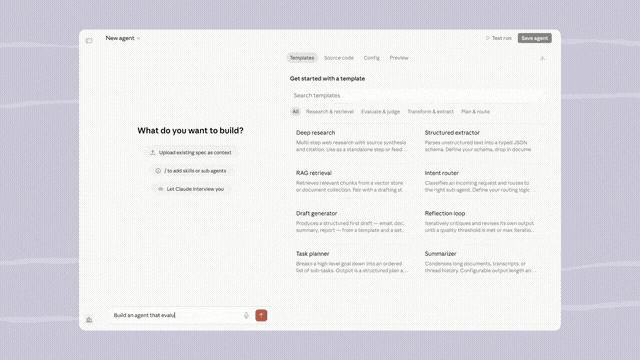This screenshot has width=640, height=360.
Task: Choose the RAG retrieval template
Action: tap(352, 181)
